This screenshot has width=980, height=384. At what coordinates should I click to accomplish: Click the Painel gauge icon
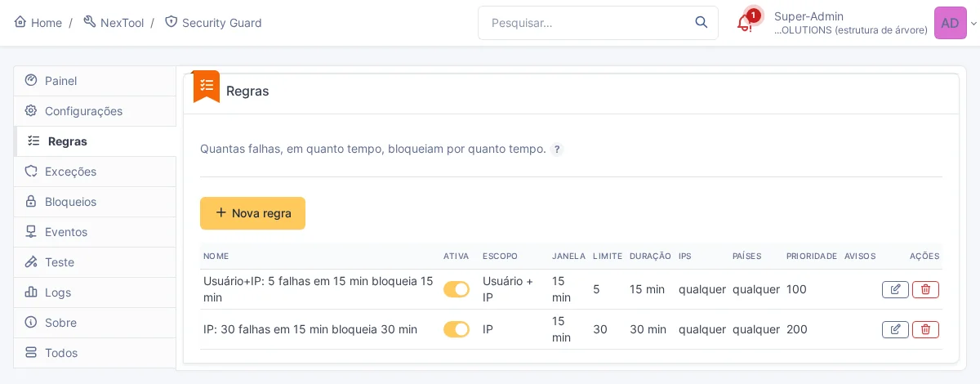(x=31, y=80)
